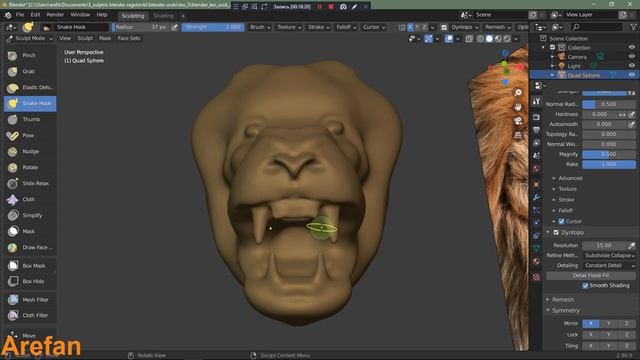The height and width of the screenshot is (360, 640).
Task: Click Detail Flood Fill button
Action: pos(591,276)
